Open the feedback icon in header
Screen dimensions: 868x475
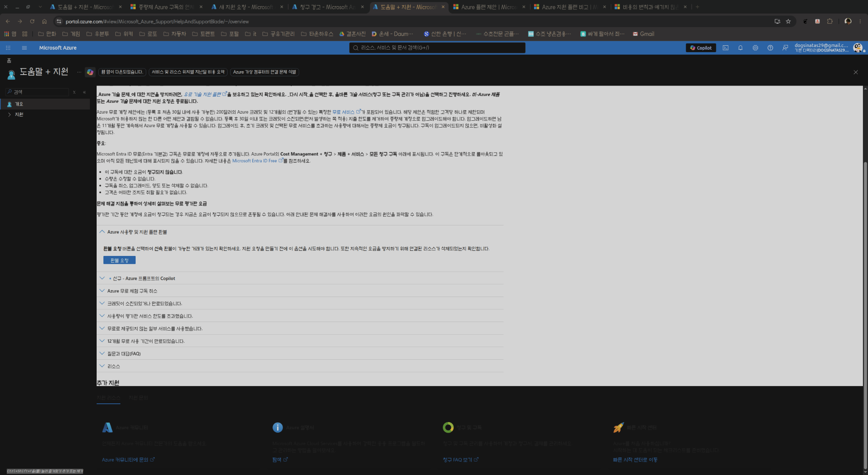click(785, 48)
